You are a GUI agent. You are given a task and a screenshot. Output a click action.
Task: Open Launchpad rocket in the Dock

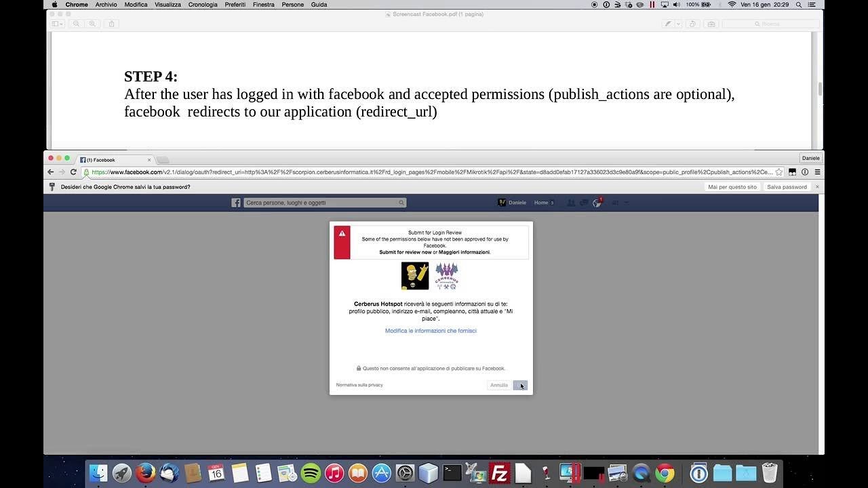(122, 472)
